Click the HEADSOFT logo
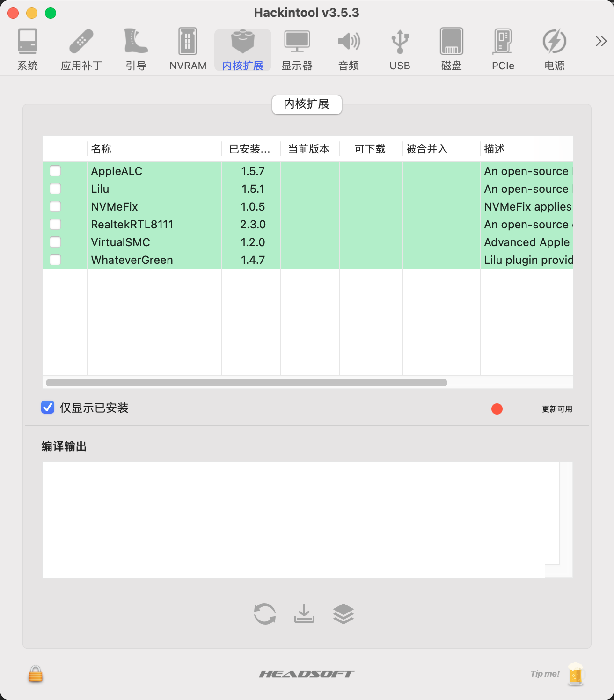Image resolution: width=614 pixels, height=700 pixels. 307,674
